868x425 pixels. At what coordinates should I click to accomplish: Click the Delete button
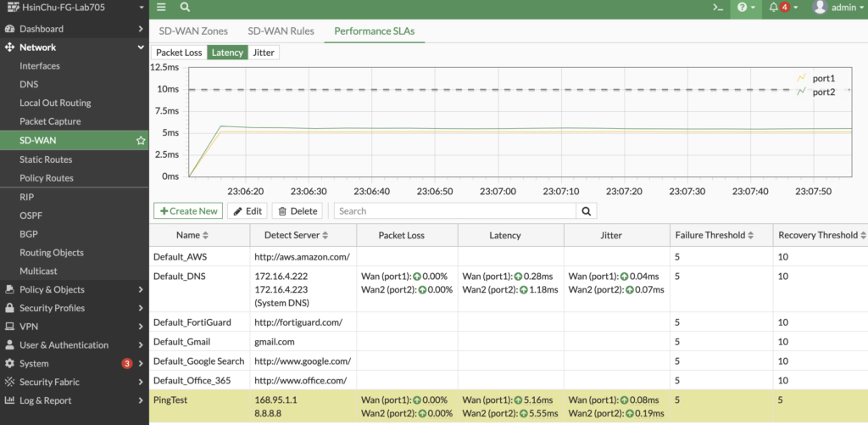click(298, 211)
